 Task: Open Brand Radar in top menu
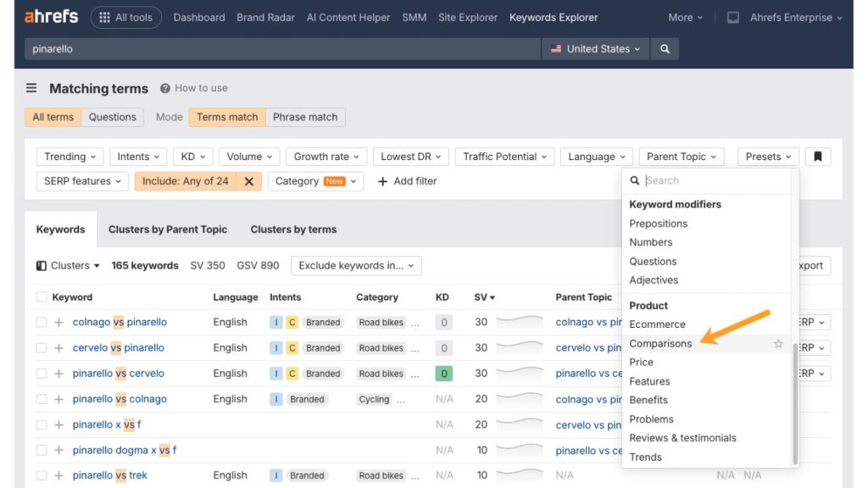pos(265,18)
